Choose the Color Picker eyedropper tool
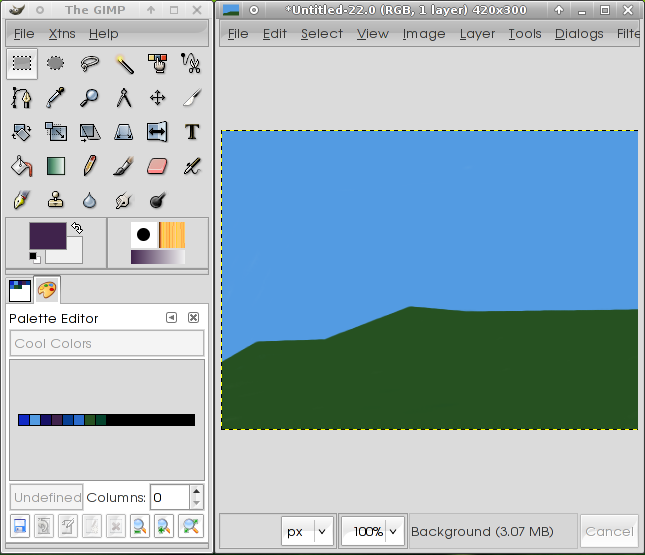The image size is (645, 555). (x=56, y=98)
